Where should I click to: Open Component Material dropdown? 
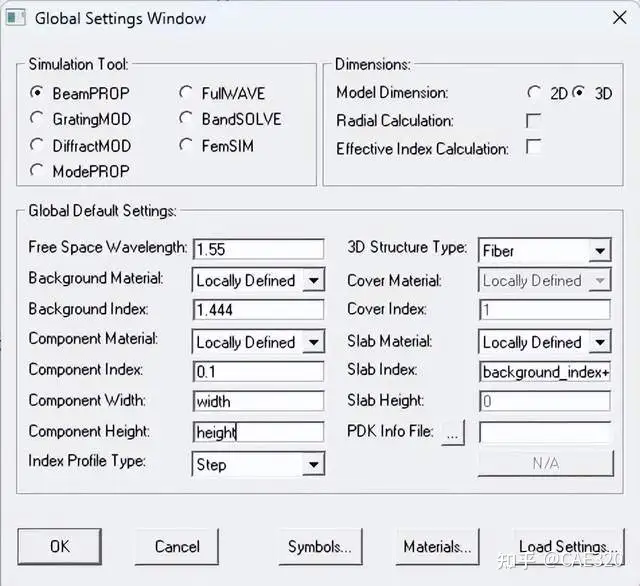(313, 342)
